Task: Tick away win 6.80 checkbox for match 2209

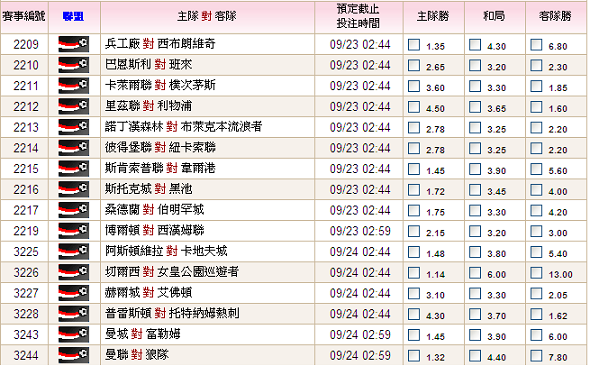Action: (x=536, y=45)
